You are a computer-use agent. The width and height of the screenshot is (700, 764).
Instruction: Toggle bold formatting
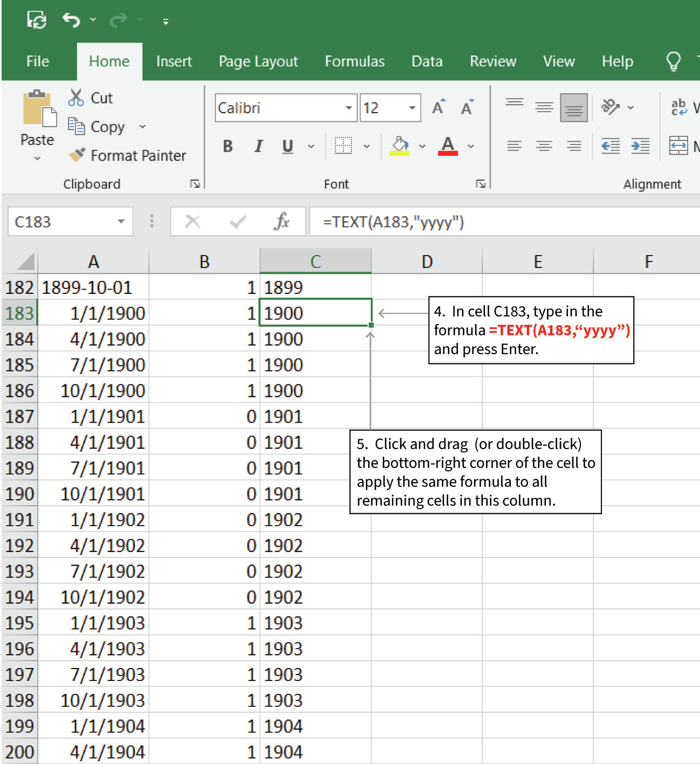(x=227, y=146)
